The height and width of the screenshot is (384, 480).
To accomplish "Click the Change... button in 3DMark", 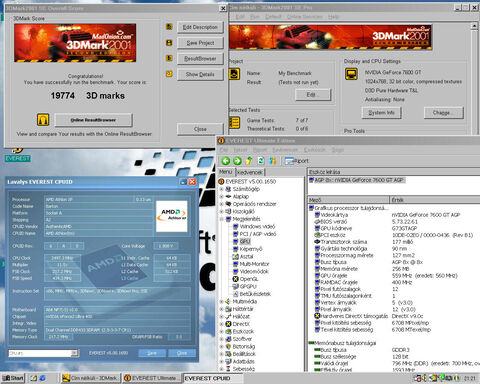I will click(443, 113).
